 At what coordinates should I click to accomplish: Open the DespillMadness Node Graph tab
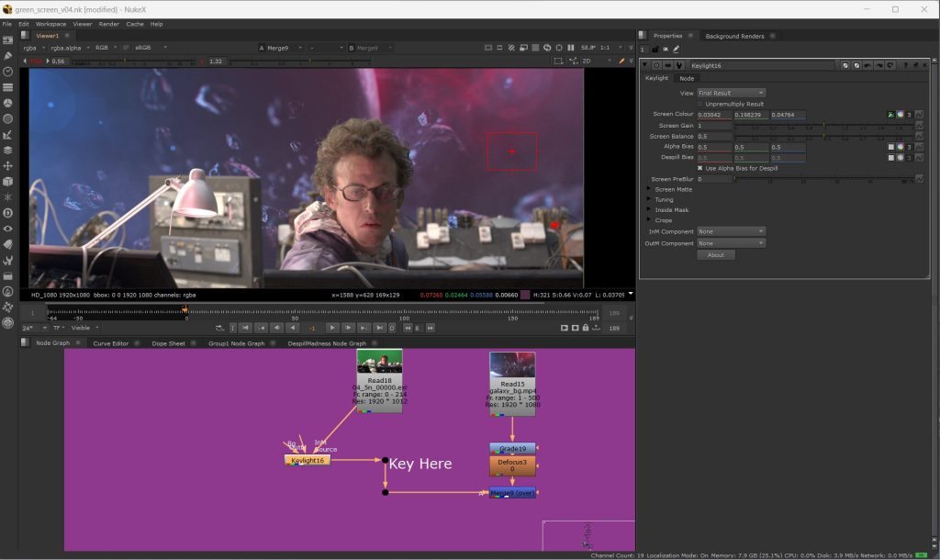(x=327, y=343)
